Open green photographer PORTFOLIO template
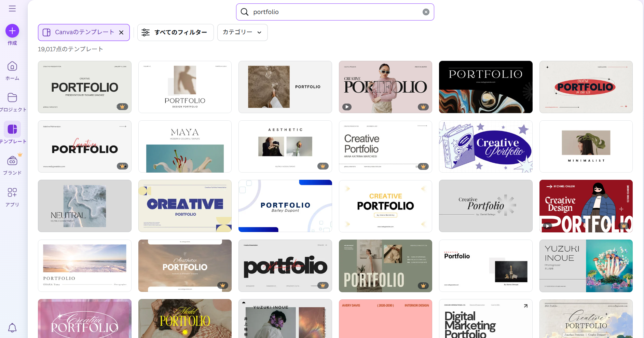Image resolution: width=644 pixels, height=338 pixels. [x=385, y=266]
